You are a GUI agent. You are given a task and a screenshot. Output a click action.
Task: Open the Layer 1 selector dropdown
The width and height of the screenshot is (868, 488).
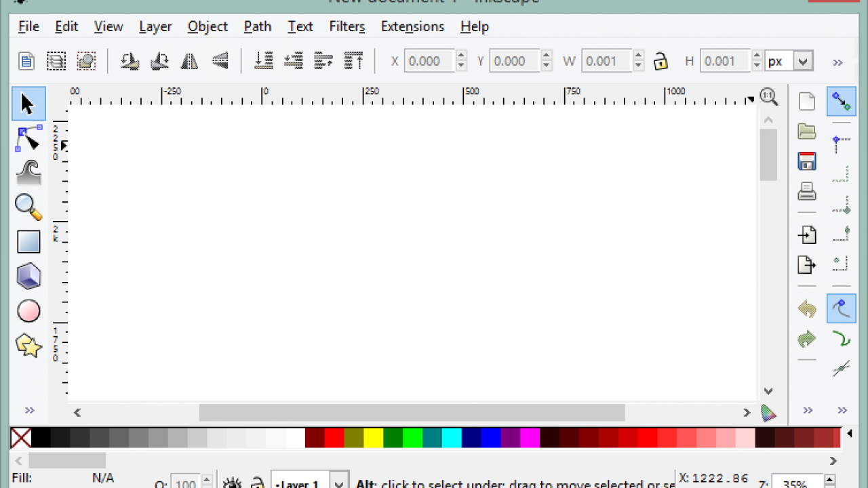click(338, 482)
